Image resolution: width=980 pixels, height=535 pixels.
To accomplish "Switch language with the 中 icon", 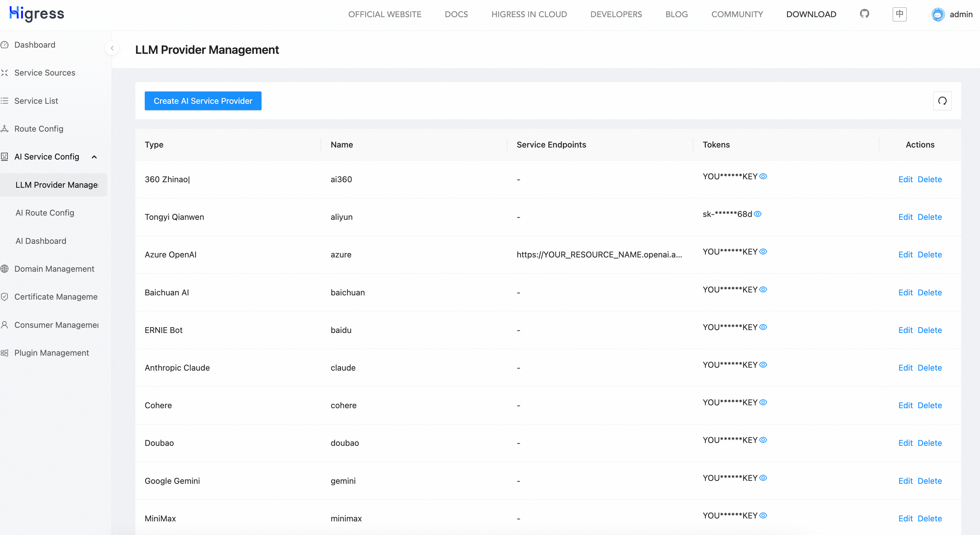I will (x=899, y=14).
